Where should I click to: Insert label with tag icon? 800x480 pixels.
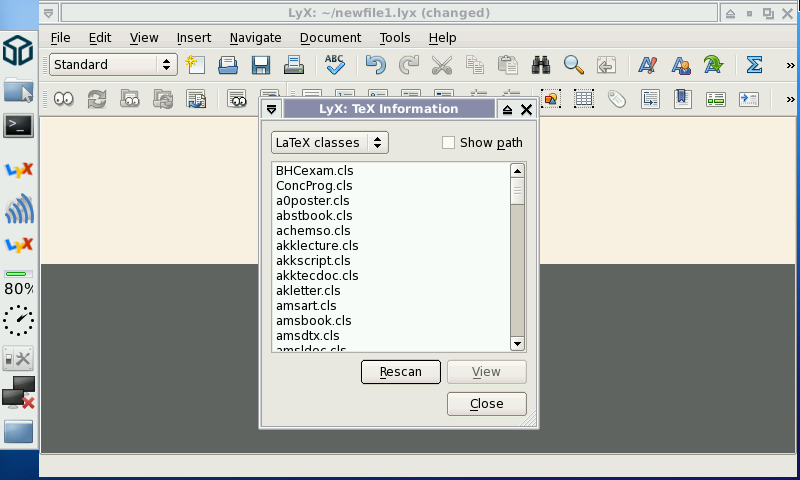[617, 98]
